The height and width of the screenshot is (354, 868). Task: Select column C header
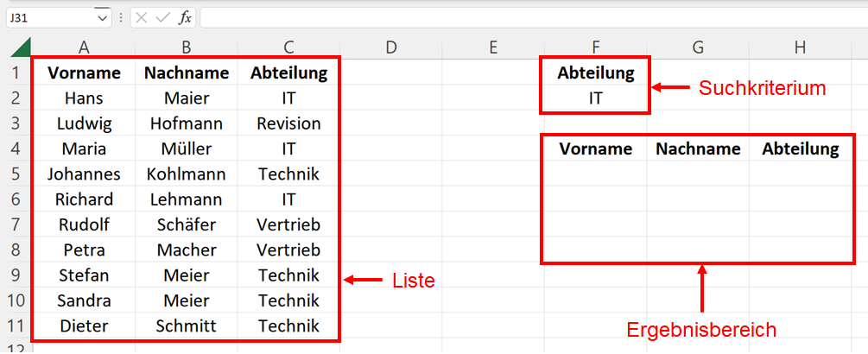288,47
